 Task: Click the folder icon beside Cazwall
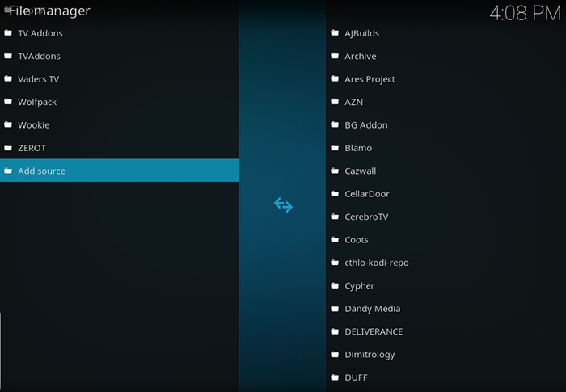(335, 171)
